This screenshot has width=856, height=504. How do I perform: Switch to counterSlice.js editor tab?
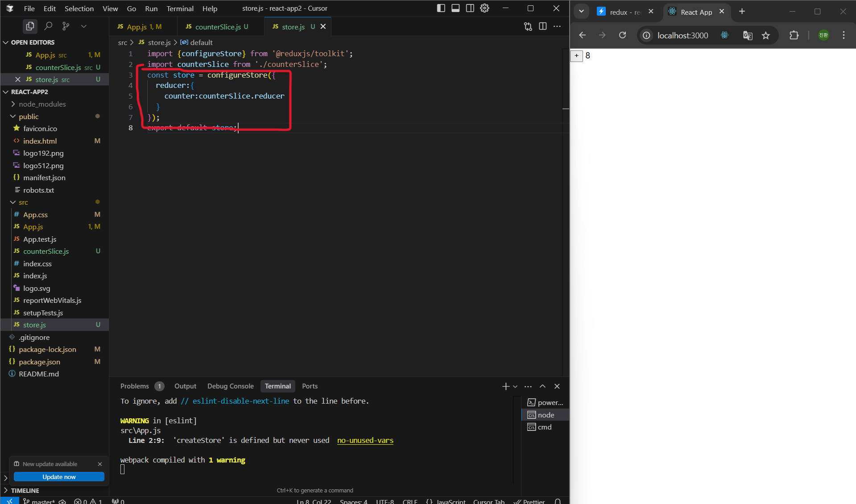pyautogui.click(x=221, y=27)
